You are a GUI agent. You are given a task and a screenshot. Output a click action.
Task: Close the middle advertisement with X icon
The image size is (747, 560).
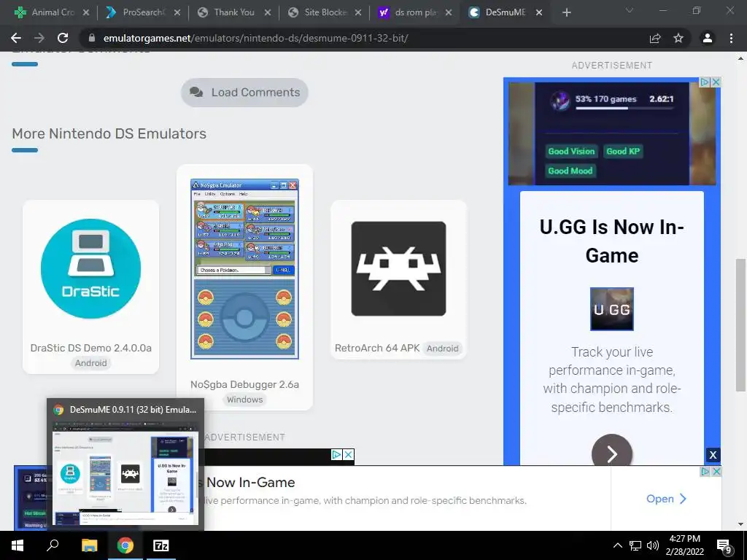pos(349,454)
